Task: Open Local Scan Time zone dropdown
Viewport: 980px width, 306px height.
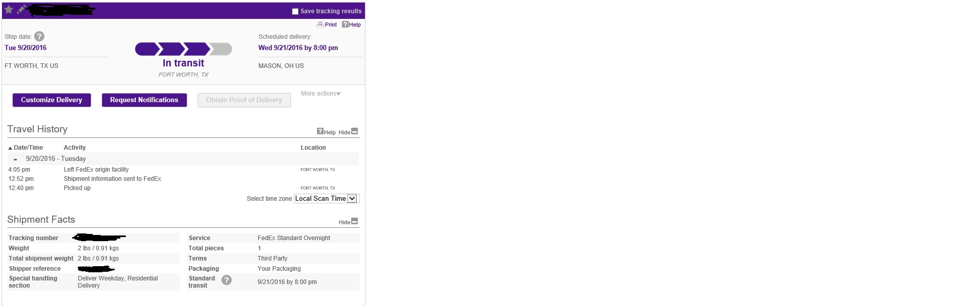Action: (x=327, y=199)
